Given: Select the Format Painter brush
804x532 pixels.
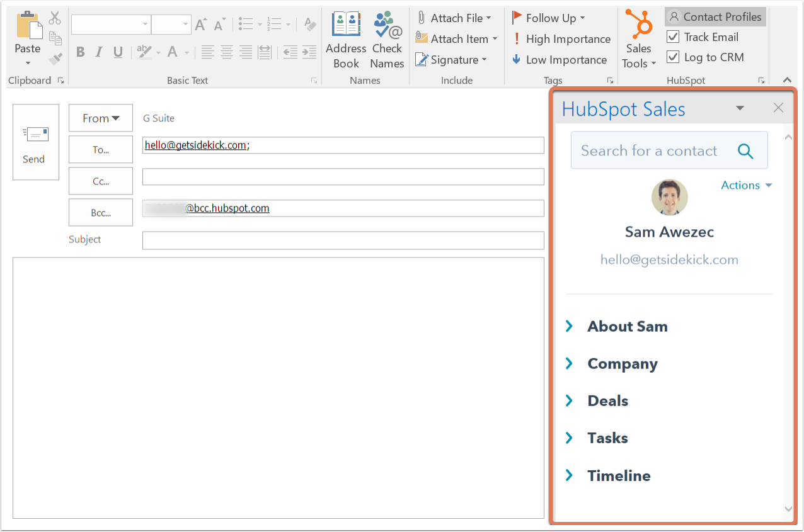Looking at the screenshot, I should tap(55, 59).
